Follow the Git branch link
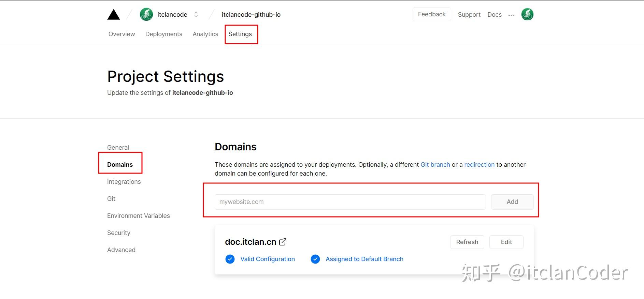 point(435,165)
